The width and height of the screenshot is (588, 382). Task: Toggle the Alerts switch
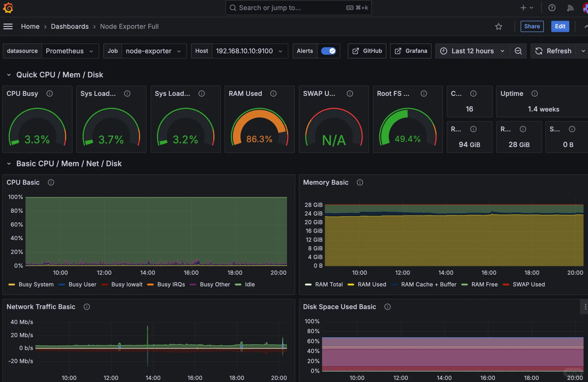[x=329, y=51]
